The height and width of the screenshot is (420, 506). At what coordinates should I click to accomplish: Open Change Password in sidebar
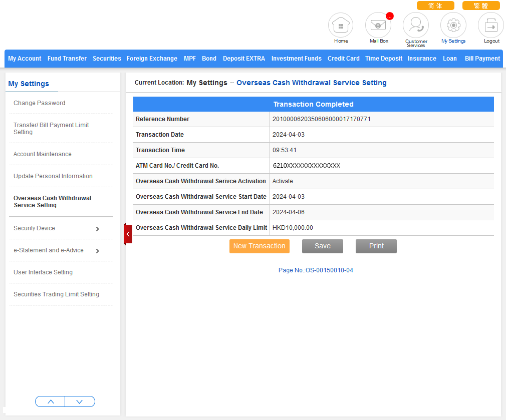40,103
